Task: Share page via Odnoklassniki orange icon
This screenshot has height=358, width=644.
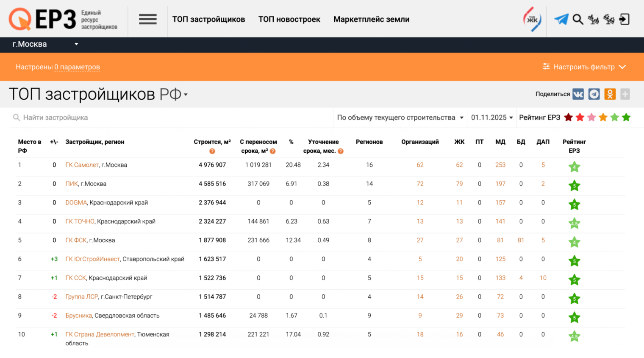Action: pyautogui.click(x=610, y=94)
